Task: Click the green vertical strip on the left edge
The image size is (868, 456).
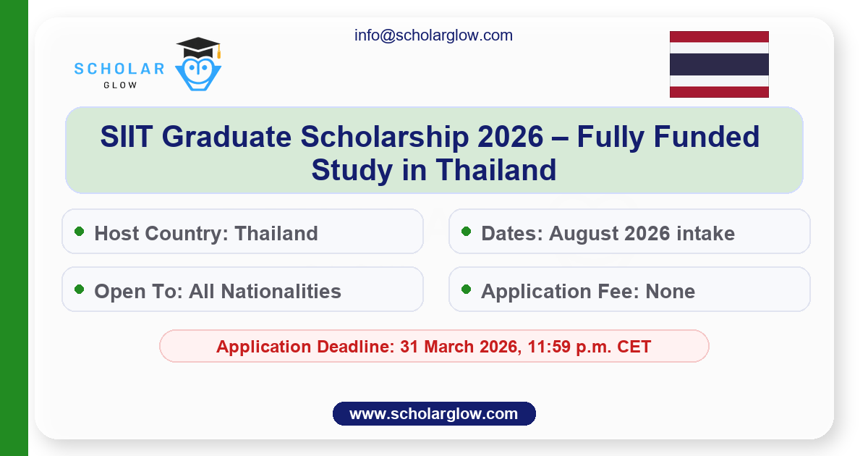Action: click(x=14, y=228)
